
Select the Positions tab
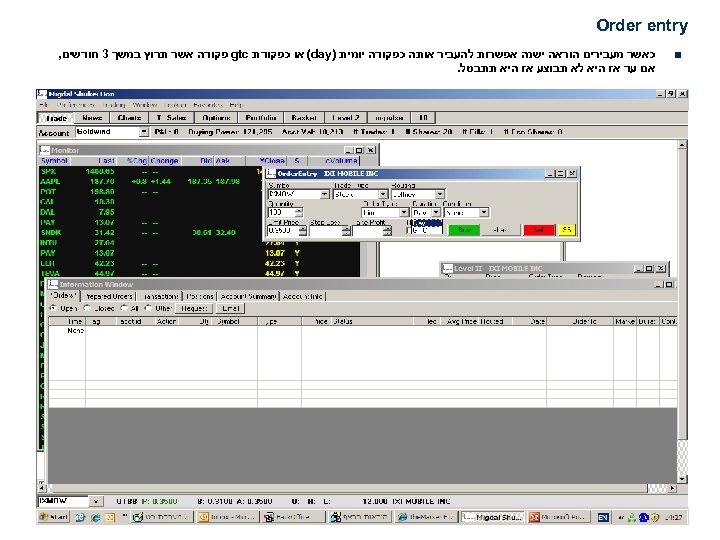(200, 297)
